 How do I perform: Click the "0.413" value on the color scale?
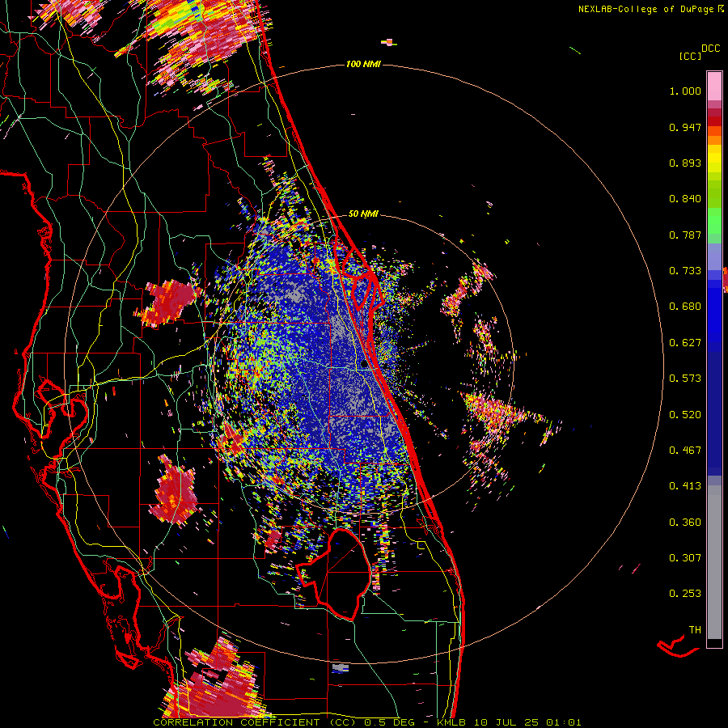pos(685,486)
